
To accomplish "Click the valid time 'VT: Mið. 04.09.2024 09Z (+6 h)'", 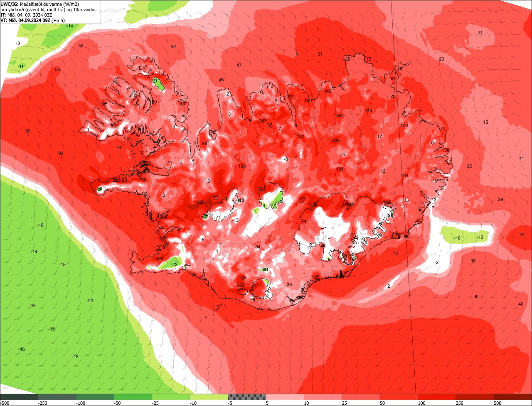I will [x=33, y=20].
